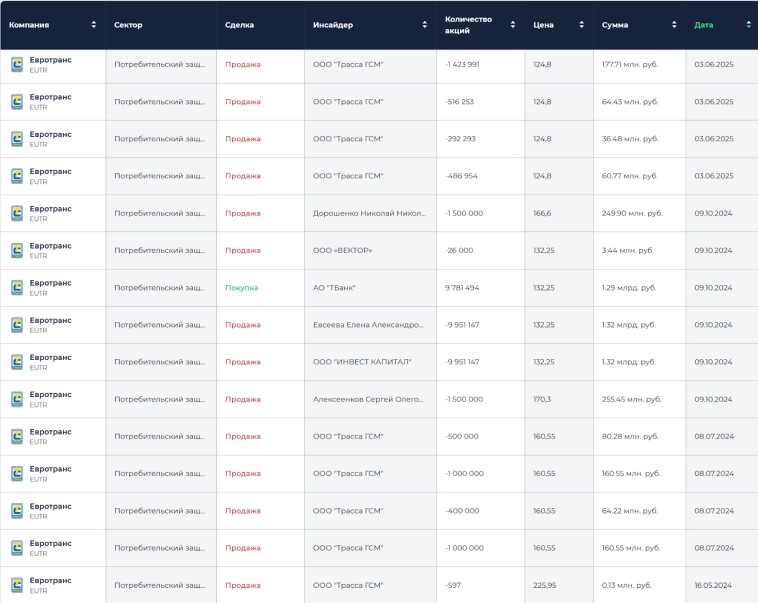Image resolution: width=758 pixels, height=603 pixels.
Task: Click Евротранс logo in the ООО "ИНВЕСТ КАПИТАЛ" row
Action: [x=17, y=362]
